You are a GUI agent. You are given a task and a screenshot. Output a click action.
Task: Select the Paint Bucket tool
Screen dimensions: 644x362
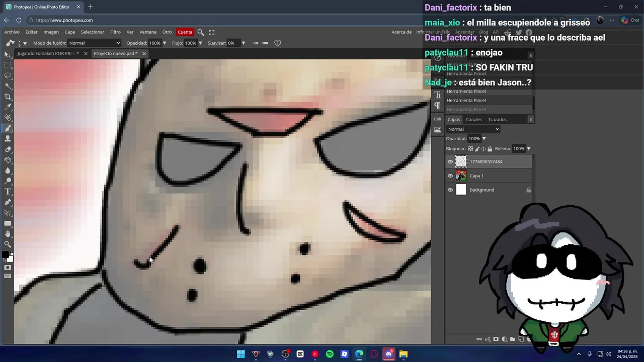(8, 160)
